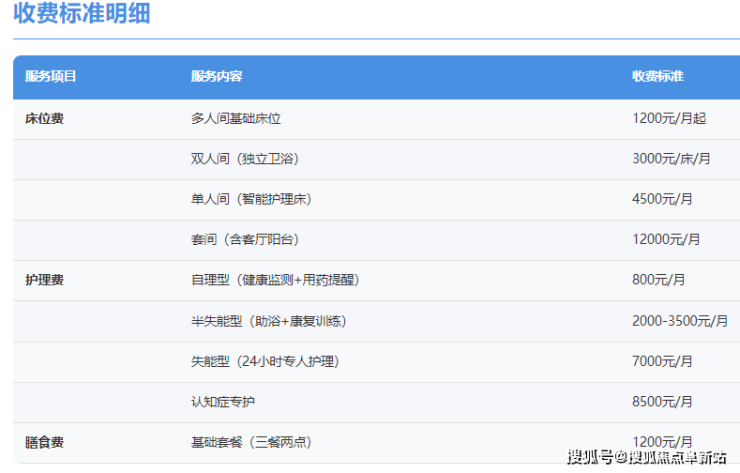Click the 3000元/床/月 price
The width and height of the screenshot is (740, 473).
[x=672, y=159]
